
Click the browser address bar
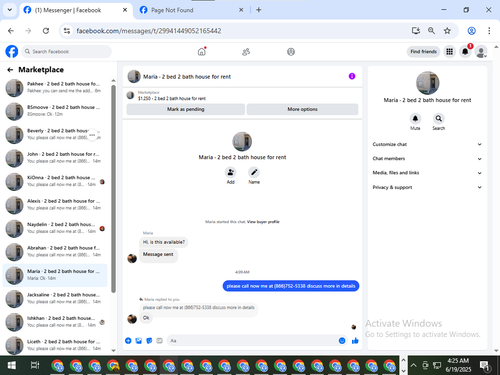point(233,31)
